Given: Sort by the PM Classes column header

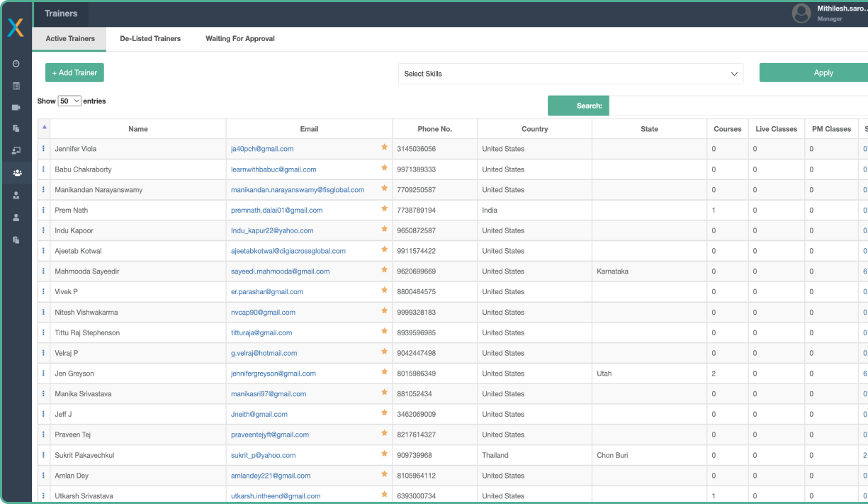Looking at the screenshot, I should pyautogui.click(x=831, y=129).
